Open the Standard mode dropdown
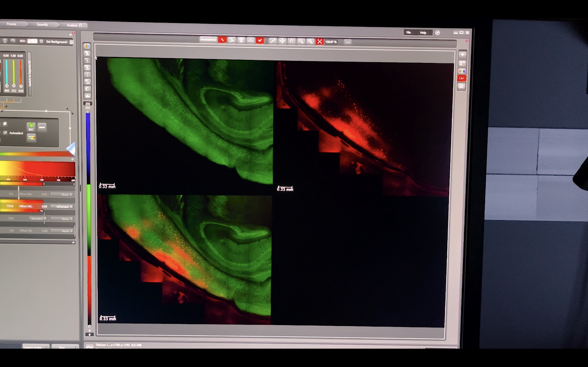588x367 pixels. 38,218
